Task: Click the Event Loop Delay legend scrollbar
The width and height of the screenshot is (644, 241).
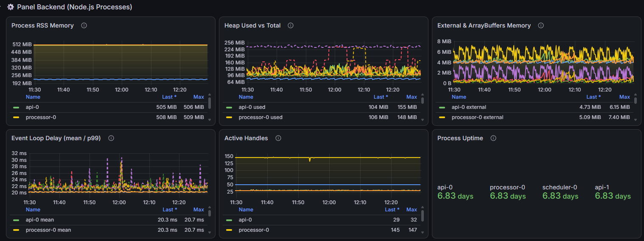Action: pyautogui.click(x=210, y=213)
